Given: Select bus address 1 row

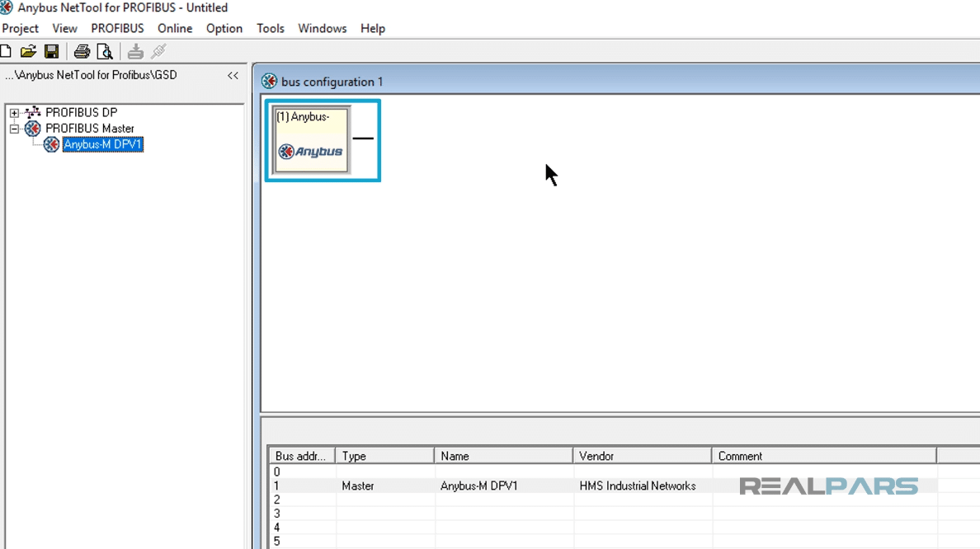Looking at the screenshot, I should point(624,486).
